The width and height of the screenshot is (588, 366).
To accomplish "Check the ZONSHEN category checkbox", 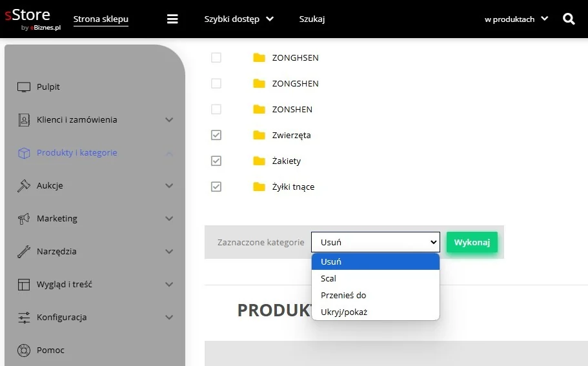I will click(x=216, y=109).
